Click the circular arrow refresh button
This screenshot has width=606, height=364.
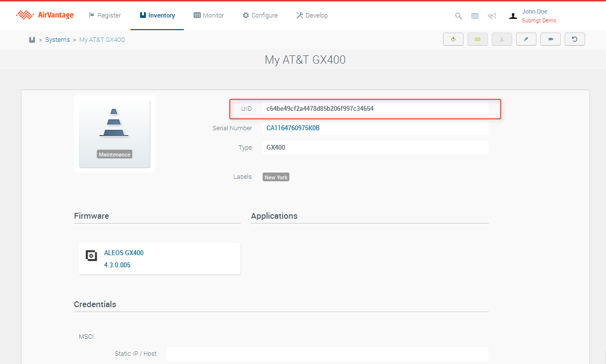(x=574, y=39)
